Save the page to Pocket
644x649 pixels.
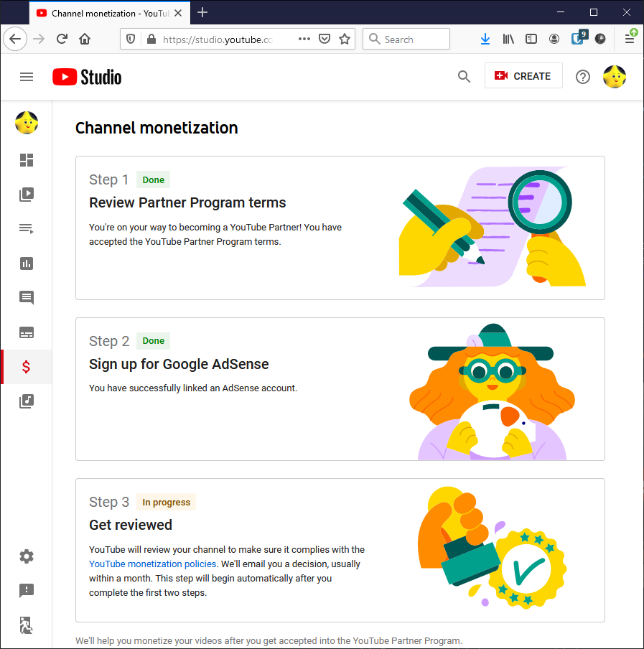pyautogui.click(x=325, y=39)
